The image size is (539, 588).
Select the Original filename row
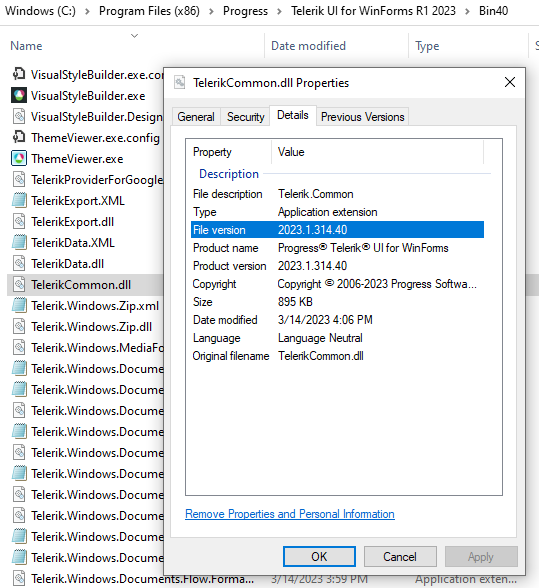[337, 356]
